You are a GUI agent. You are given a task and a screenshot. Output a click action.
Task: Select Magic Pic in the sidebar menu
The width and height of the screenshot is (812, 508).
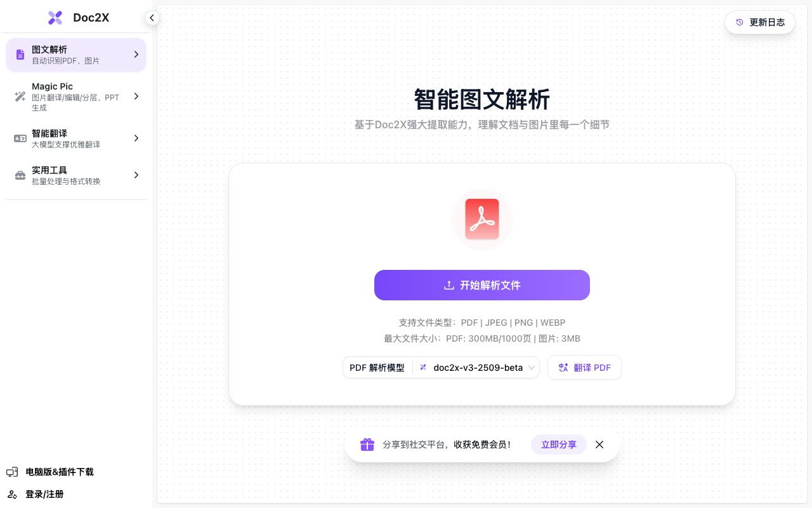76,97
